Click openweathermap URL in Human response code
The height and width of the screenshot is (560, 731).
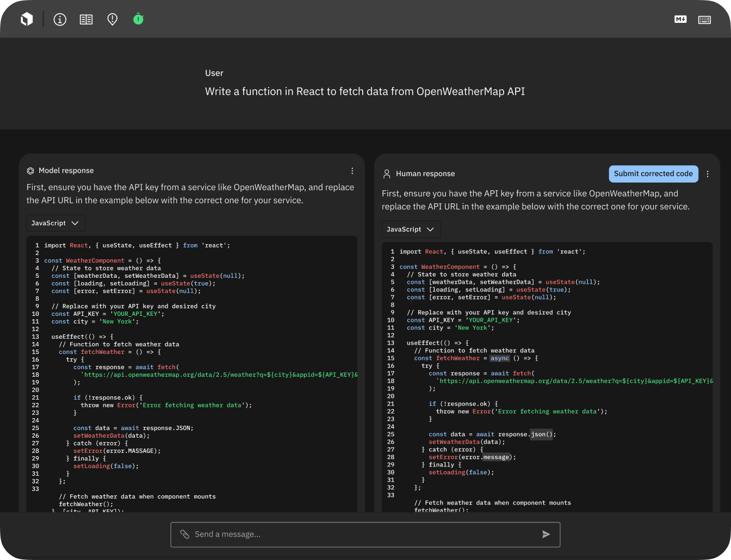(575, 381)
